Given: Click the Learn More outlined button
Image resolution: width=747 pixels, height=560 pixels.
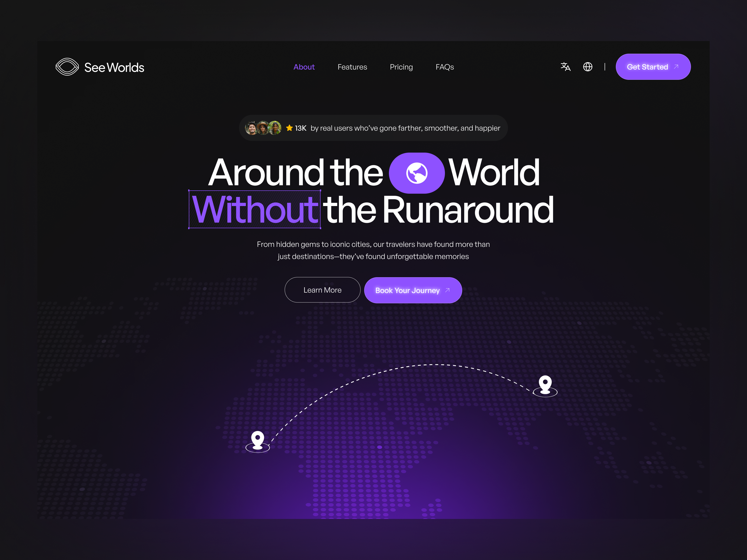Looking at the screenshot, I should (x=322, y=290).
